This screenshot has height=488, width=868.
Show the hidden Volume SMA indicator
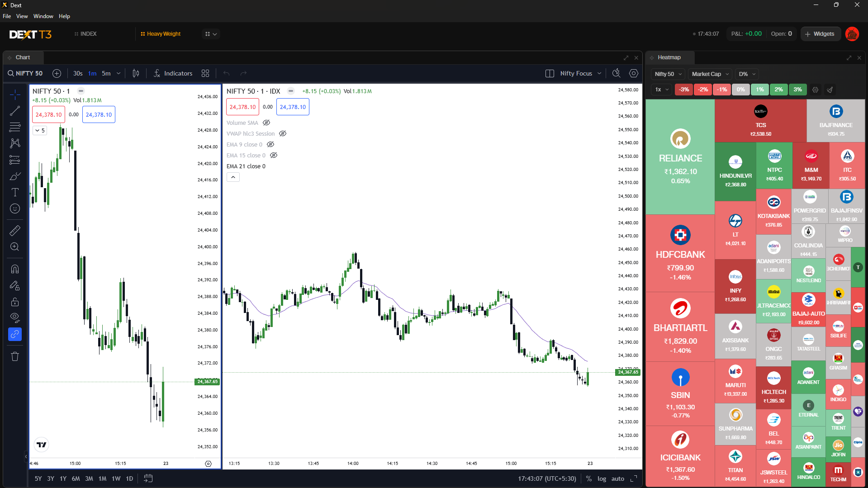click(266, 123)
